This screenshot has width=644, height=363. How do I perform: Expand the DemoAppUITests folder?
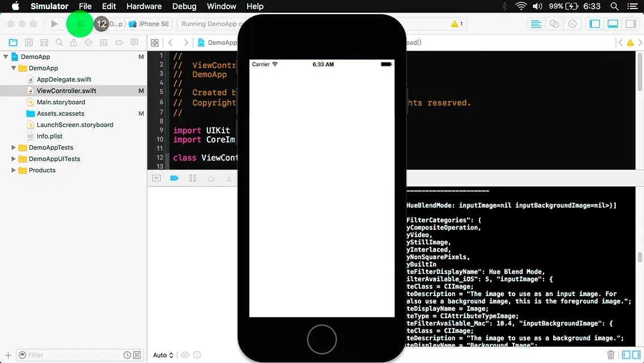(x=14, y=159)
